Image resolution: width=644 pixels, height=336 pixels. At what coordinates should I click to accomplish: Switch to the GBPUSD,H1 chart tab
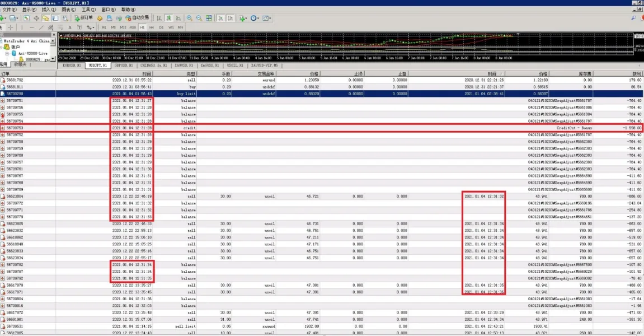[x=123, y=65]
